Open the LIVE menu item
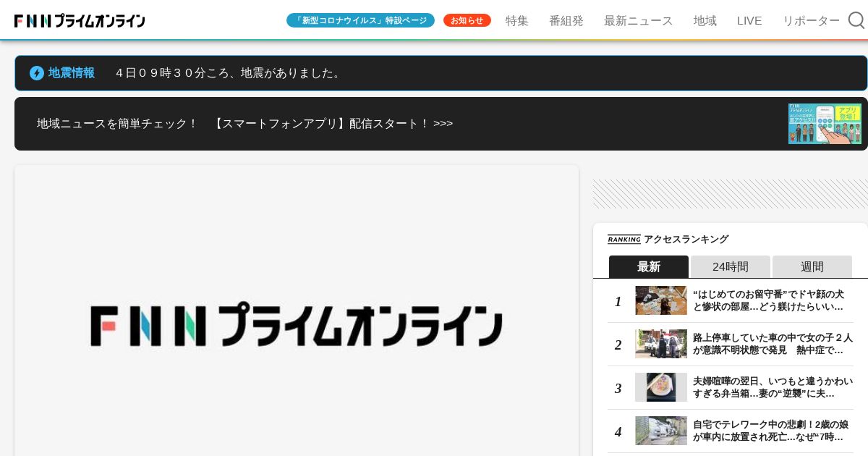 coord(749,20)
